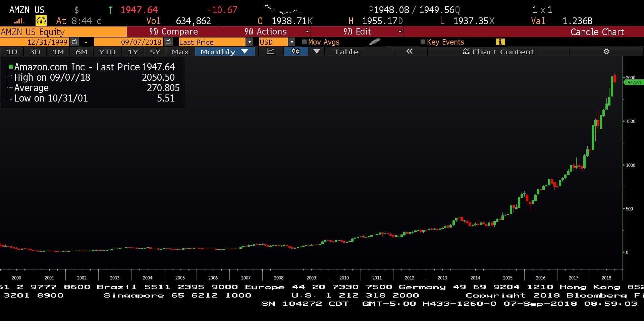Click the green 1947.64 price tag on axis

point(633,82)
